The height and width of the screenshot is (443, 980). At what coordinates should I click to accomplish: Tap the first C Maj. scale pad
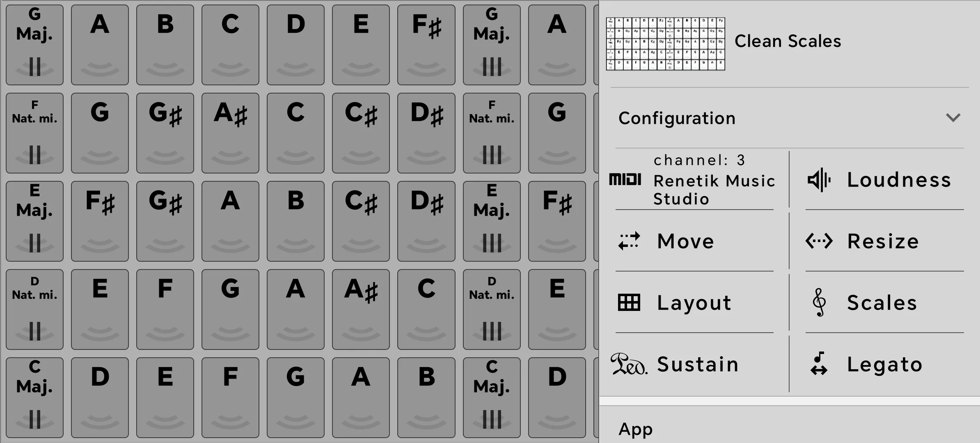click(x=34, y=397)
